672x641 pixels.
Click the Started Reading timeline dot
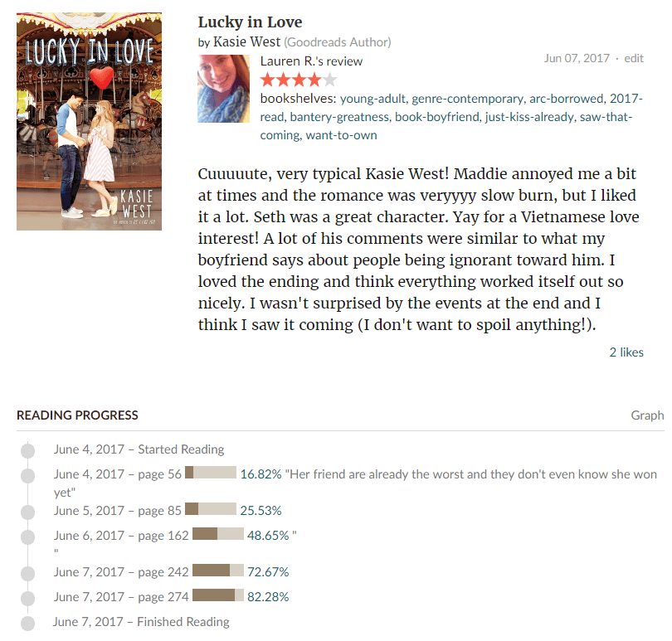(28, 450)
